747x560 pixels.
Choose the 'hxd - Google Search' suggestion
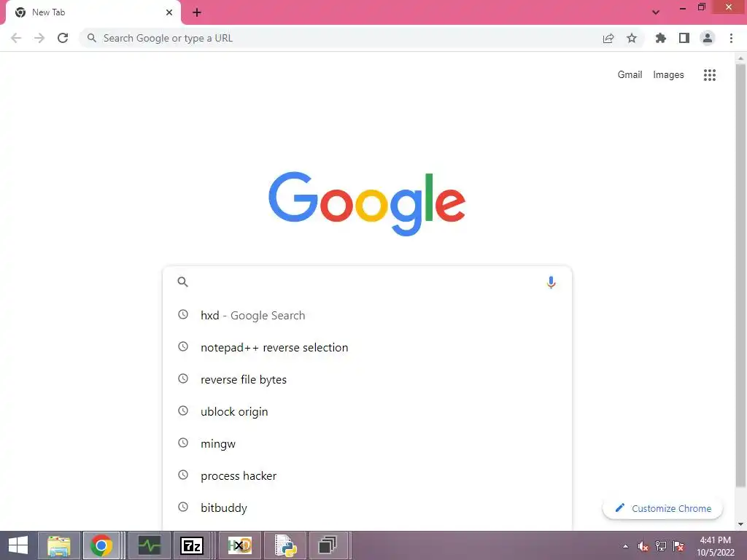tap(367, 315)
